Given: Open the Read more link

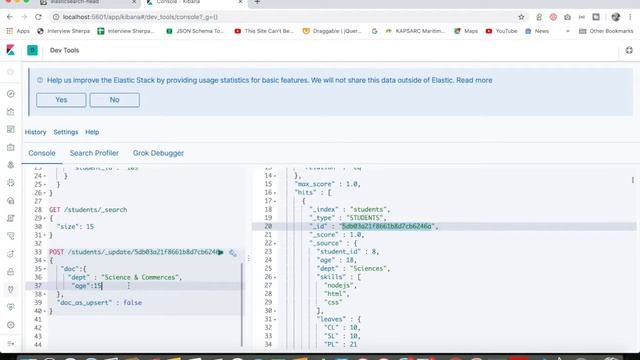Looking at the screenshot, I should point(474,80).
